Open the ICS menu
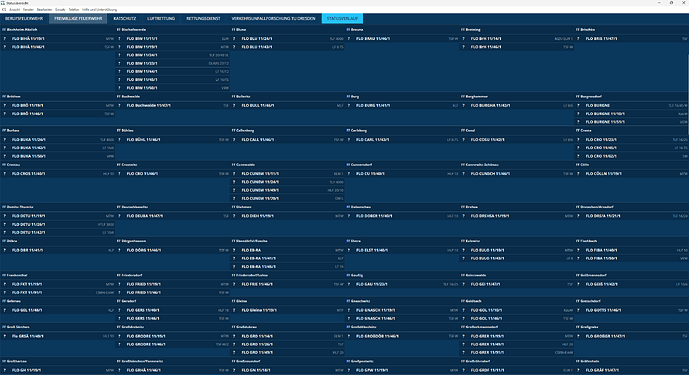Screen dimensions: 689x375 pos(4,10)
